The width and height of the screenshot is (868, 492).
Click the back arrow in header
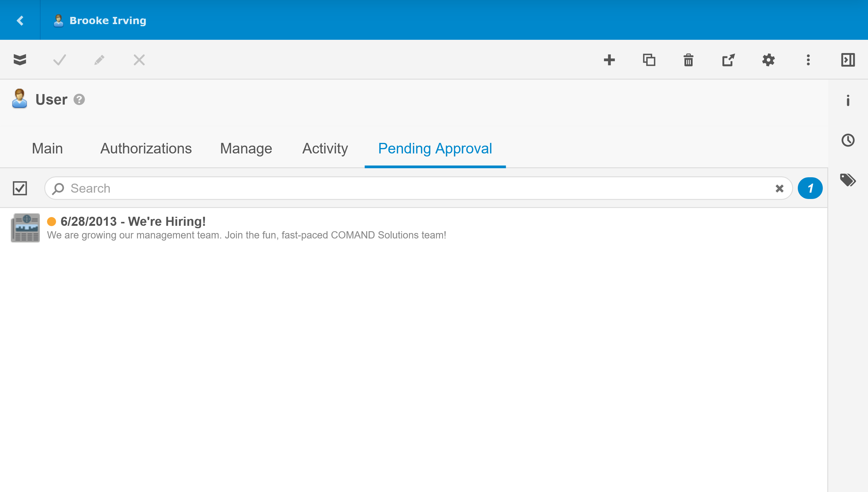pos(20,20)
